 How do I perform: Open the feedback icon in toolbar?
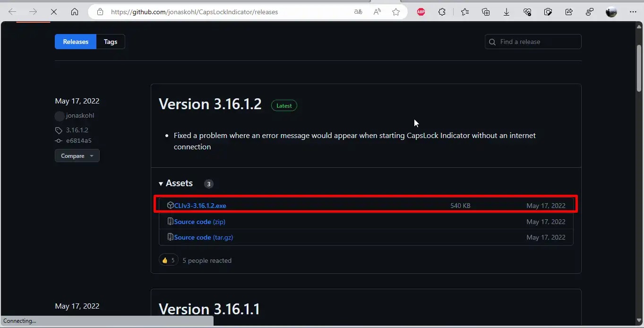tap(590, 12)
